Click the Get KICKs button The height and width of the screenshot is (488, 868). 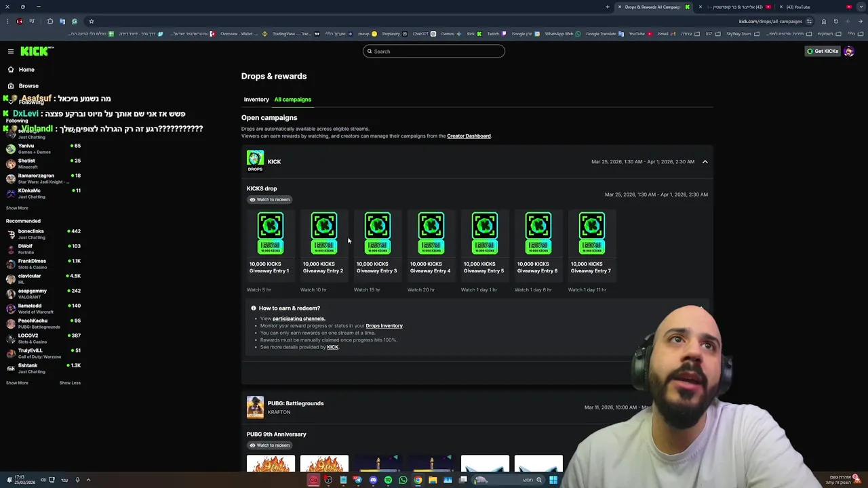pyautogui.click(x=822, y=52)
